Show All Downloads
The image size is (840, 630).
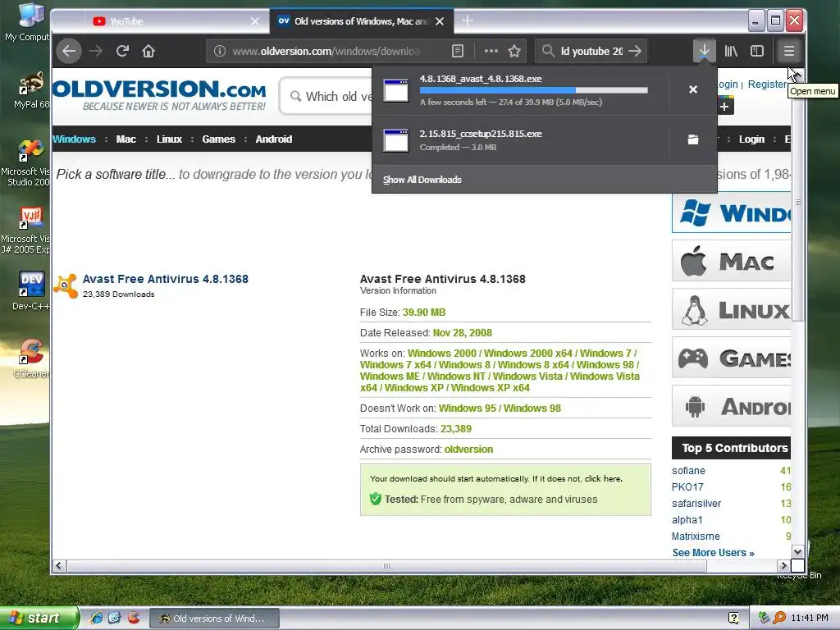[422, 180]
